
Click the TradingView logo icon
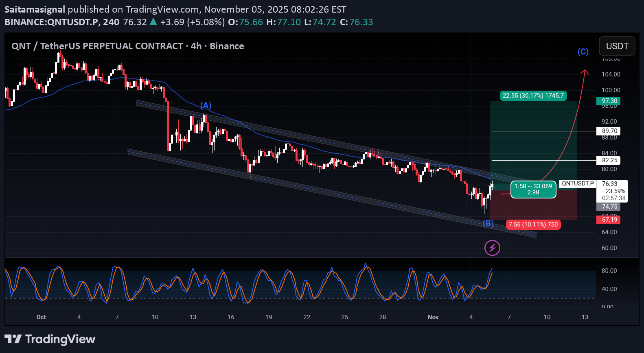coord(13,339)
